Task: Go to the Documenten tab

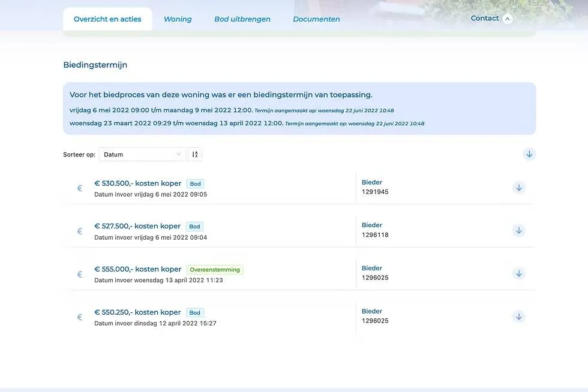Action: 316,19
